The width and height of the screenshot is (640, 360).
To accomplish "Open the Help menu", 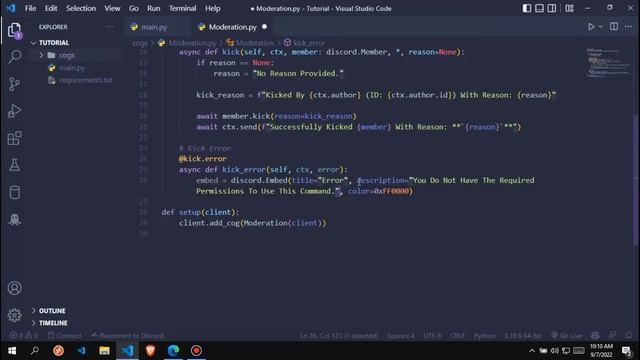I will point(212,8).
